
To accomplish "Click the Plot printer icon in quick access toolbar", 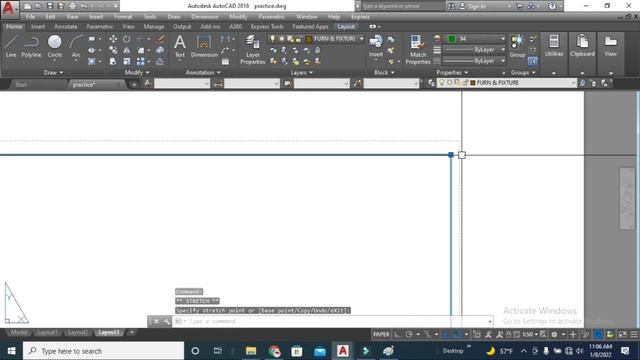I will (x=72, y=6).
